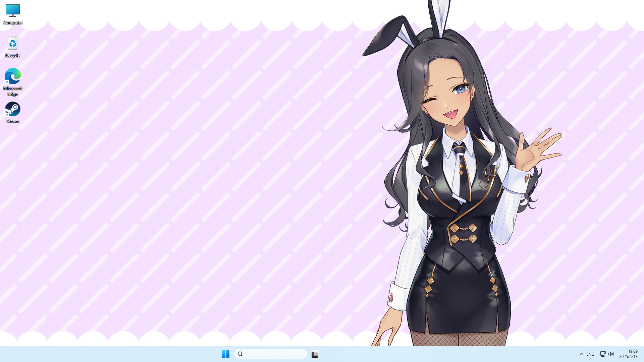Viewport: 644px width, 362px height.
Task: Select the Steam shortcut icon
Action: [13, 109]
